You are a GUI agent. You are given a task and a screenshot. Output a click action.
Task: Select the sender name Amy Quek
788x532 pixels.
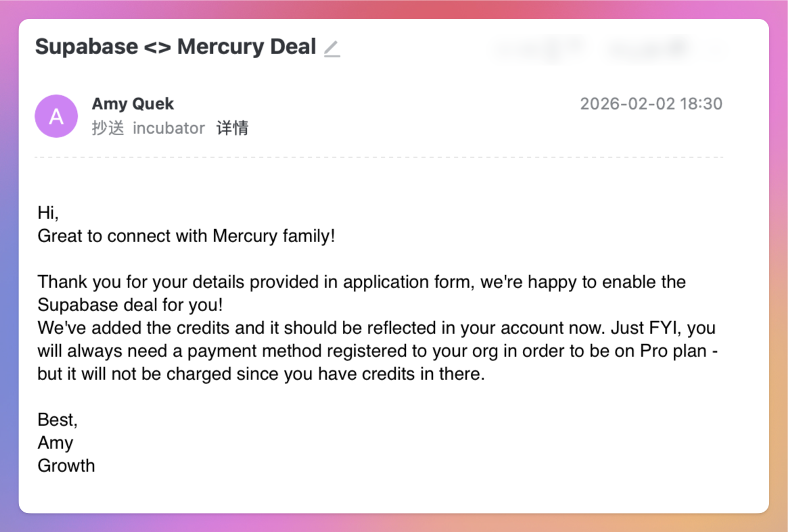133,104
